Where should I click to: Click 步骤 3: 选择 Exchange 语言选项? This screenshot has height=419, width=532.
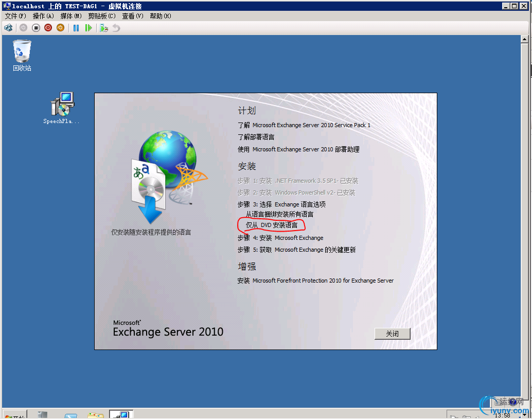tap(281, 204)
